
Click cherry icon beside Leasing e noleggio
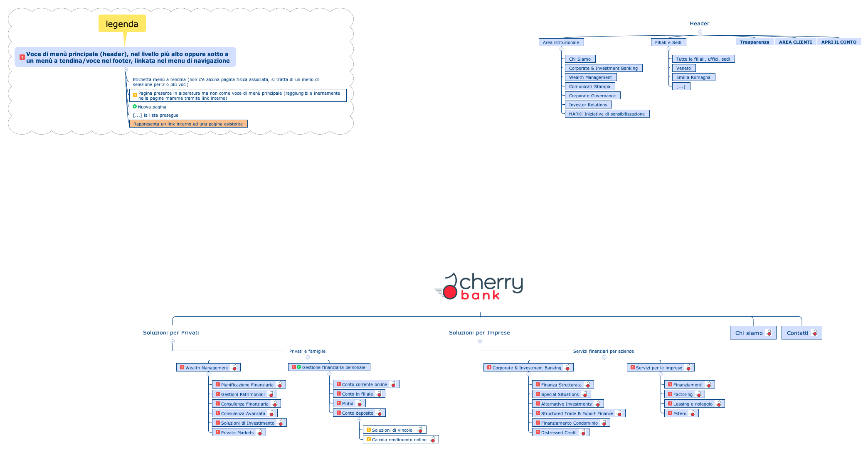[x=719, y=403]
